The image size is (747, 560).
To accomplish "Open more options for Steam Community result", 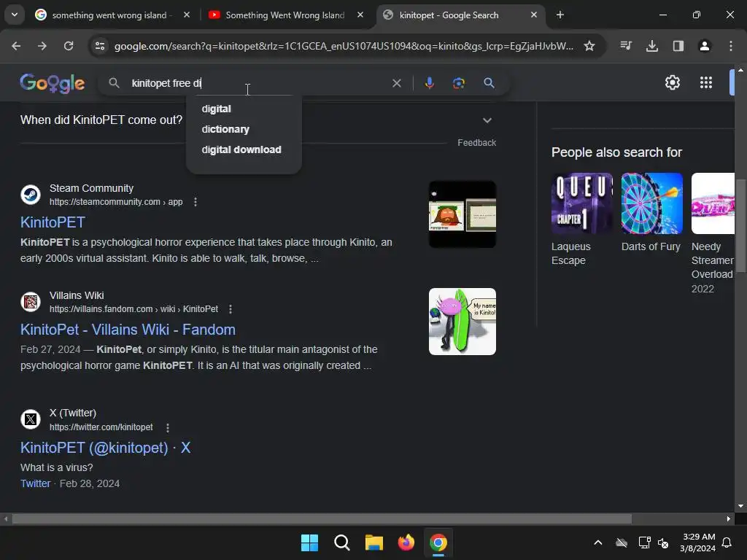I will 196,202.
